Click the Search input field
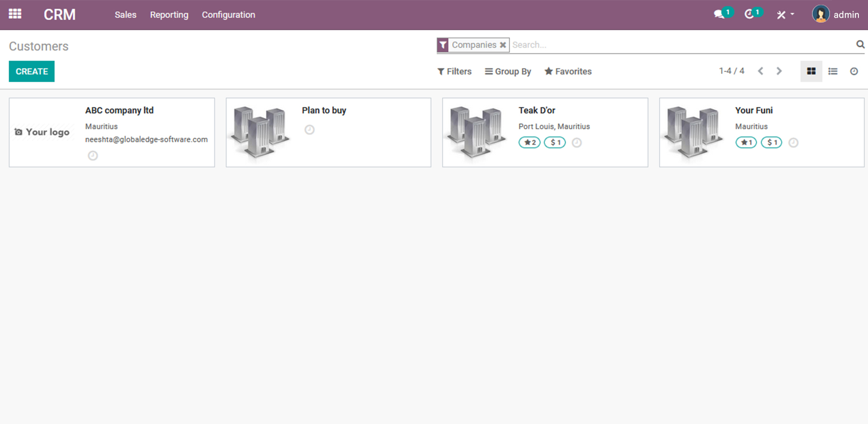This screenshot has width=868, height=424. click(x=680, y=45)
